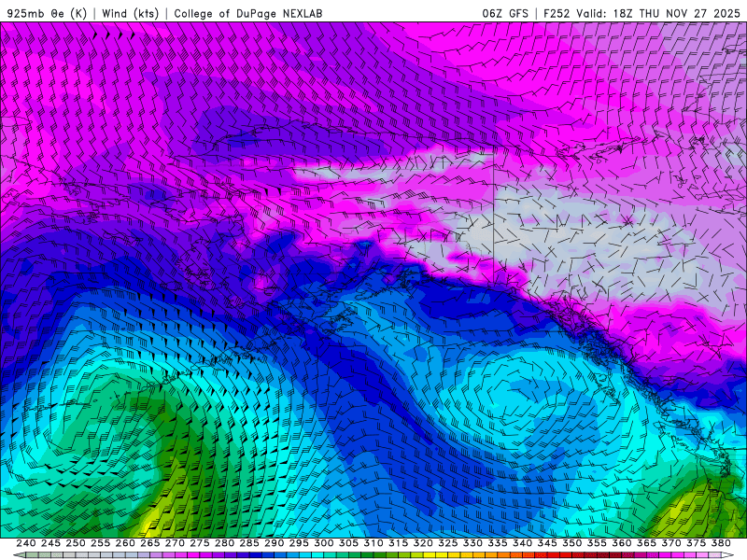The image size is (747, 560).
Task: Click the 270 value on the color scale
Action: coord(175,543)
